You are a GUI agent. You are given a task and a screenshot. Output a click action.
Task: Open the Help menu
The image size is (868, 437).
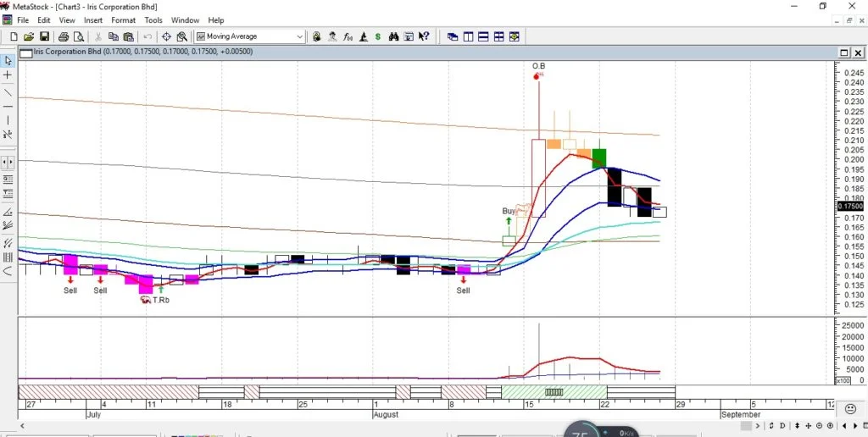click(216, 20)
